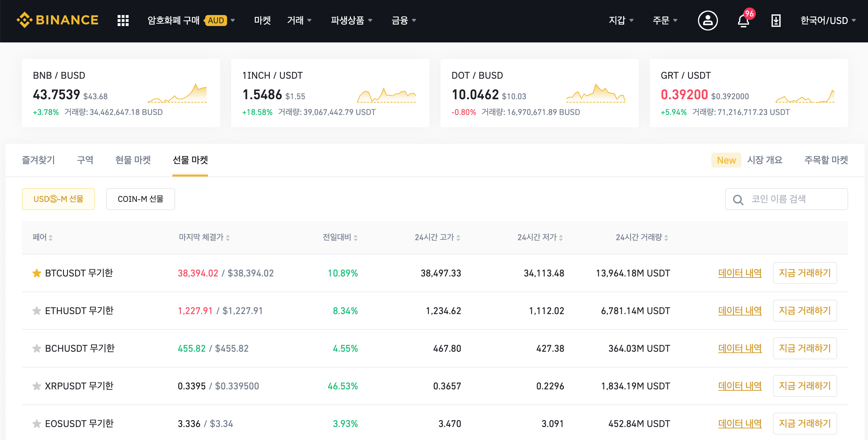868x440 pixels.
Task: Open 데이터 내역 link for EOSUSDT
Action: click(x=740, y=424)
